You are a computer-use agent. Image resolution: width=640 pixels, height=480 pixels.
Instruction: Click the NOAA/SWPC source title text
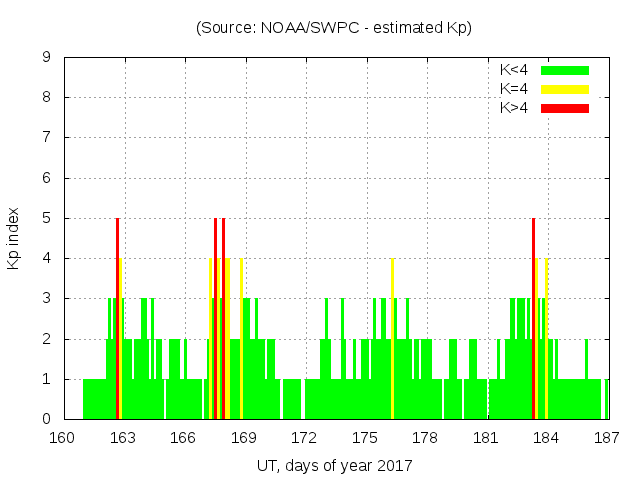pos(334,28)
